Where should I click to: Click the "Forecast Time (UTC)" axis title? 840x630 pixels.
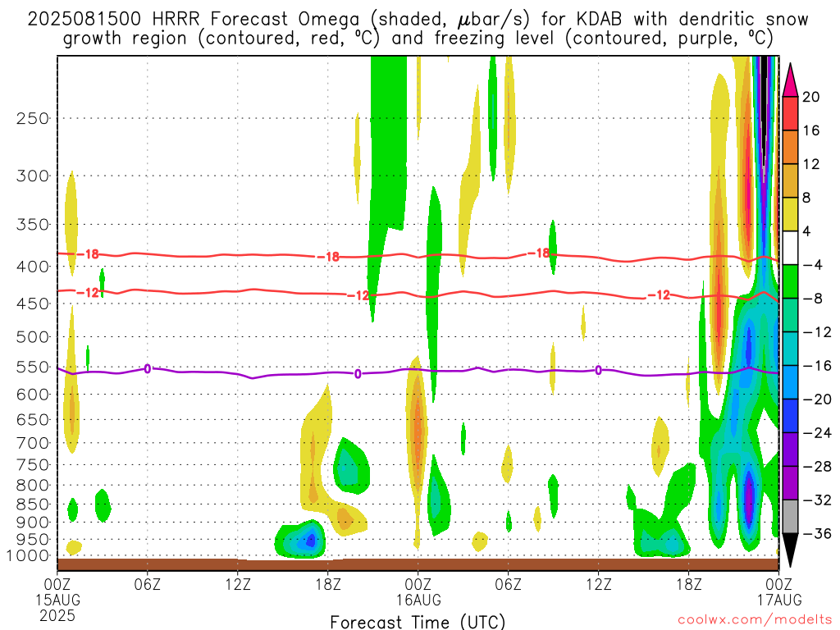(418, 622)
